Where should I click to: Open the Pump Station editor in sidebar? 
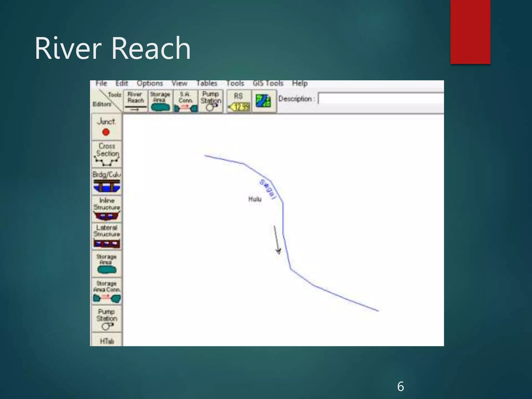(x=107, y=318)
